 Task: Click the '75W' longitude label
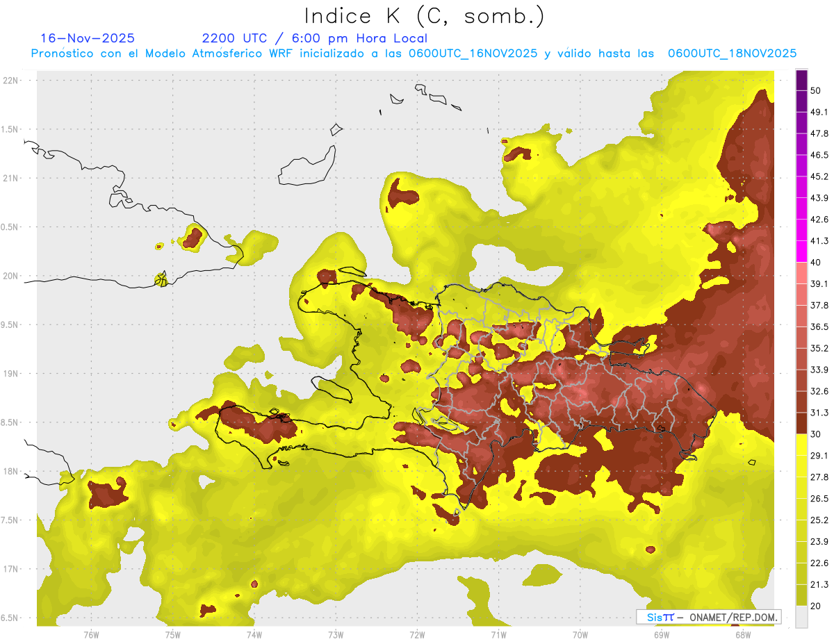click(172, 635)
